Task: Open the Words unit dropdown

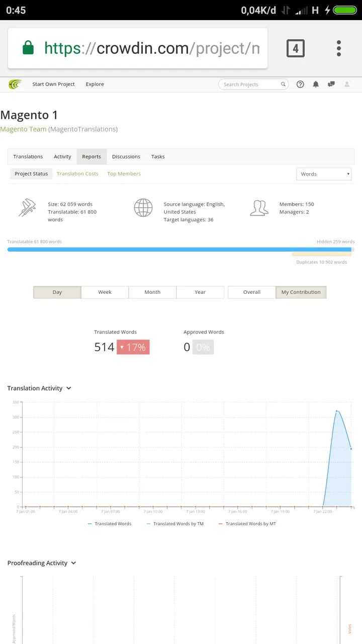Action: pyautogui.click(x=324, y=174)
